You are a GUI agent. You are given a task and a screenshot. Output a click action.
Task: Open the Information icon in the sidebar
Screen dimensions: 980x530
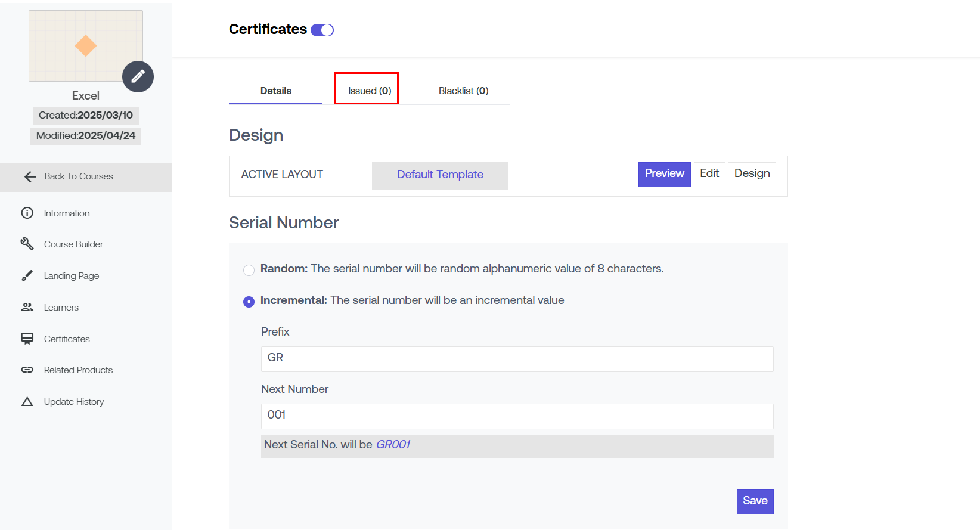pos(27,213)
